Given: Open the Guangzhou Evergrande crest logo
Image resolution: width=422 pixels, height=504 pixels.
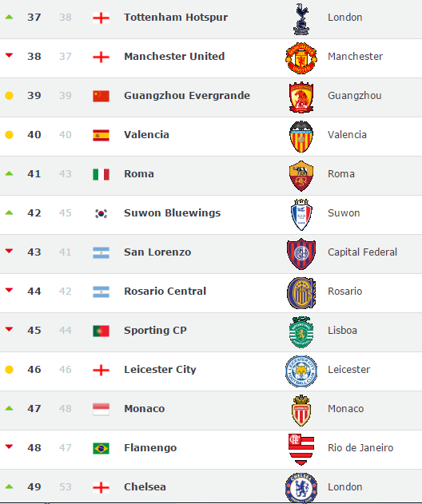Looking at the screenshot, I should (x=301, y=97).
